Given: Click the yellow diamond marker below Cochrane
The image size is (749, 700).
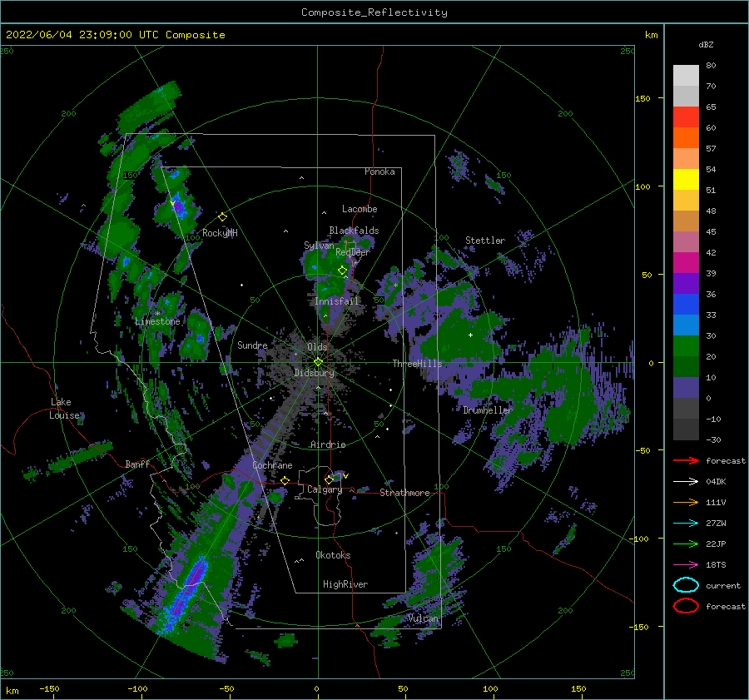Looking at the screenshot, I should (285, 480).
